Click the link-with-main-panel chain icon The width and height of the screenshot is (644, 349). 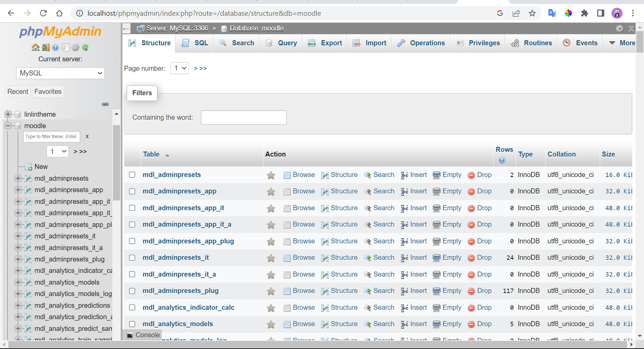click(x=105, y=104)
